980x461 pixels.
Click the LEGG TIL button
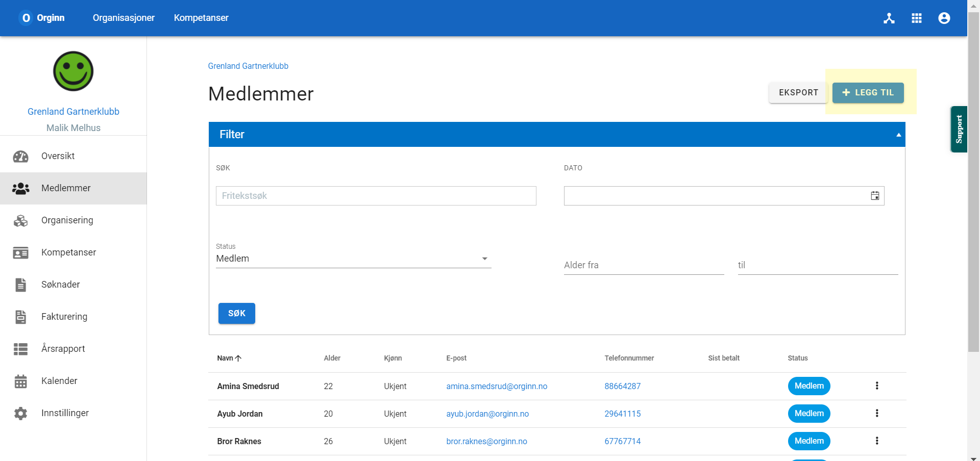[x=868, y=93]
